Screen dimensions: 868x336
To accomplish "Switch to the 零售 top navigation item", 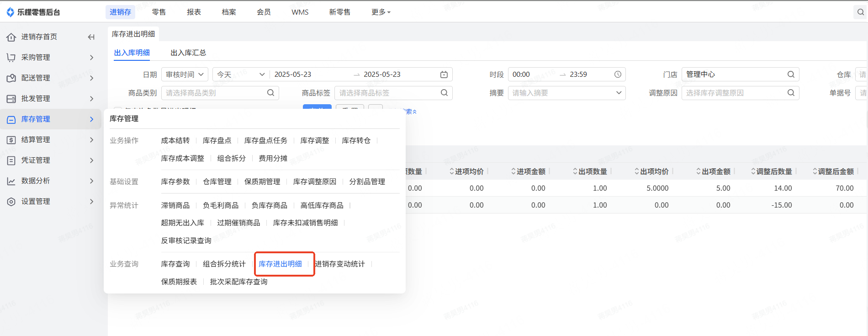I will (159, 12).
